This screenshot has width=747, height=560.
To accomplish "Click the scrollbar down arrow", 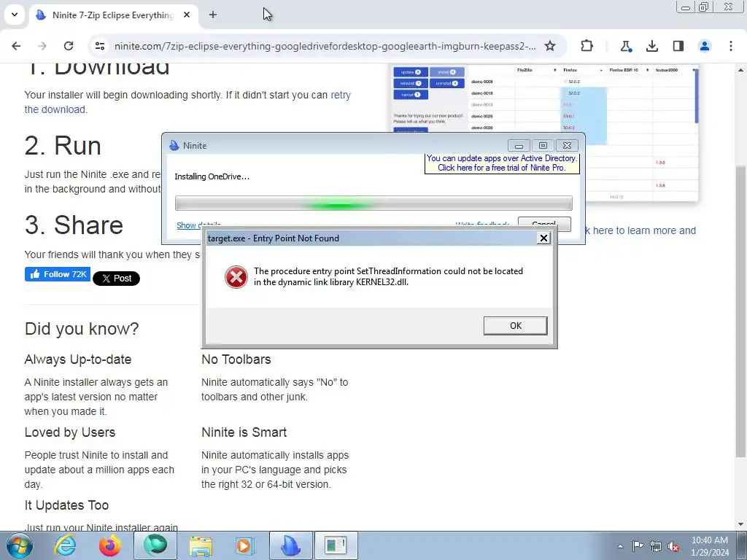I will (x=740, y=524).
